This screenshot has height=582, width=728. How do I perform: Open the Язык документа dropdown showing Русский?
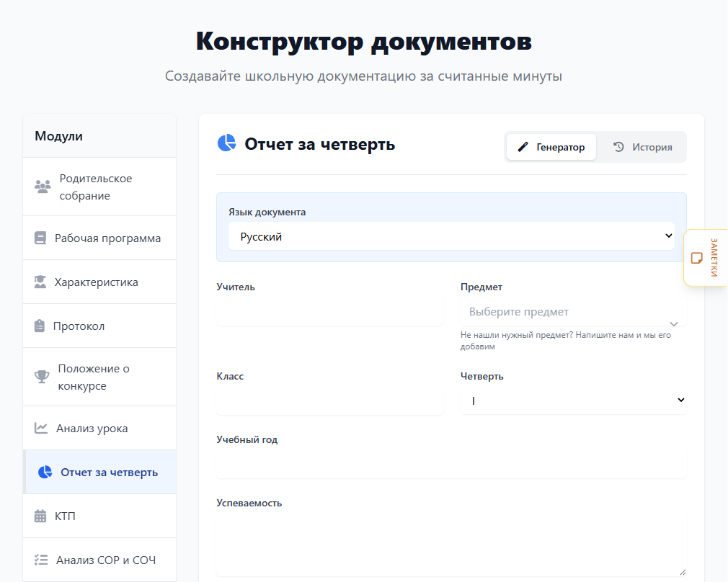pyautogui.click(x=451, y=236)
